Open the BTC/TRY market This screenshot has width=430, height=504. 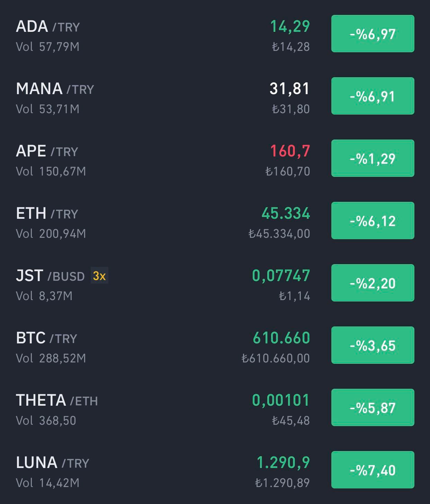coord(215,346)
